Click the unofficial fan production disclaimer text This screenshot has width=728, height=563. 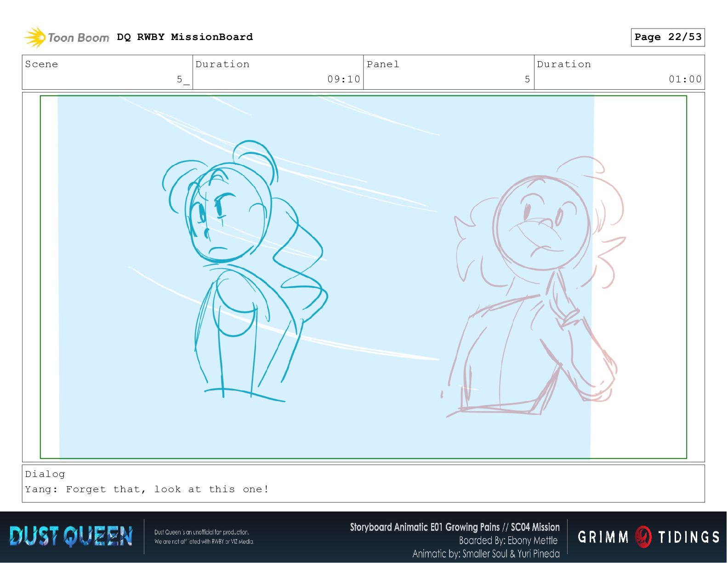tap(204, 537)
